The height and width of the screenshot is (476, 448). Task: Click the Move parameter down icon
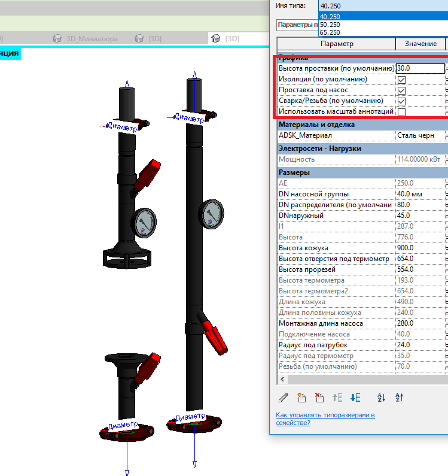coord(355,397)
